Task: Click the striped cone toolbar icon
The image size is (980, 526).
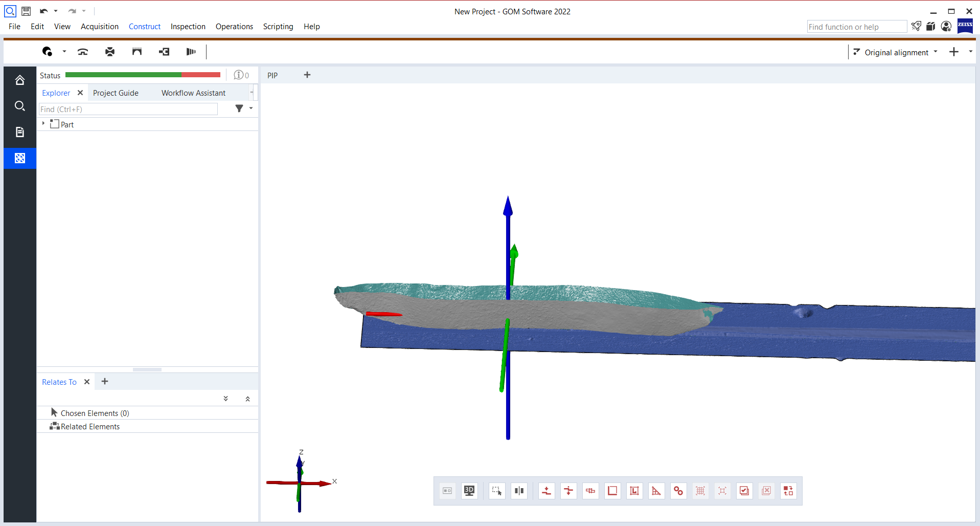Action: tap(191, 52)
